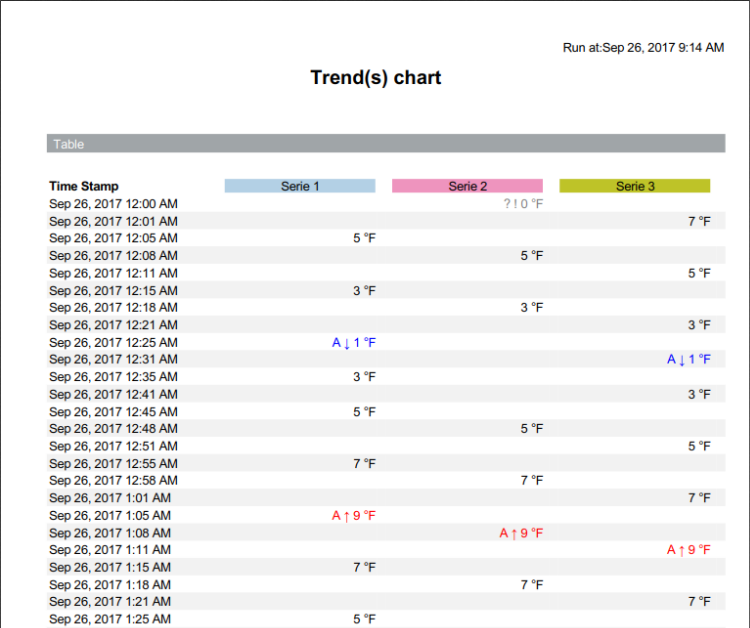
Task: Select the red high alarm value in Serie 1
Action: click(354, 516)
